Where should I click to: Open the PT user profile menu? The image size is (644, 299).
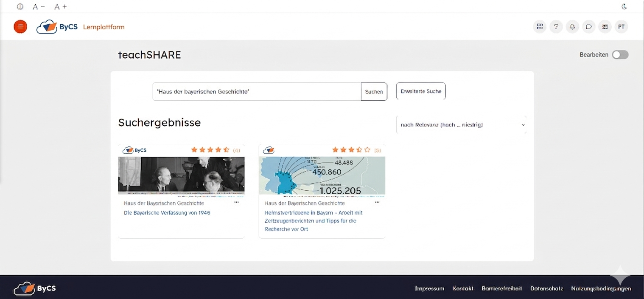coord(621,27)
